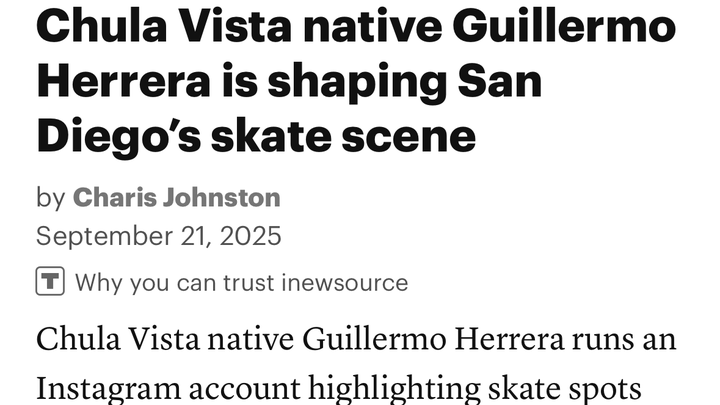The height and width of the screenshot is (405, 720).
Task: Click "Herrera" at the headline's second line start
Action: click(119, 80)
